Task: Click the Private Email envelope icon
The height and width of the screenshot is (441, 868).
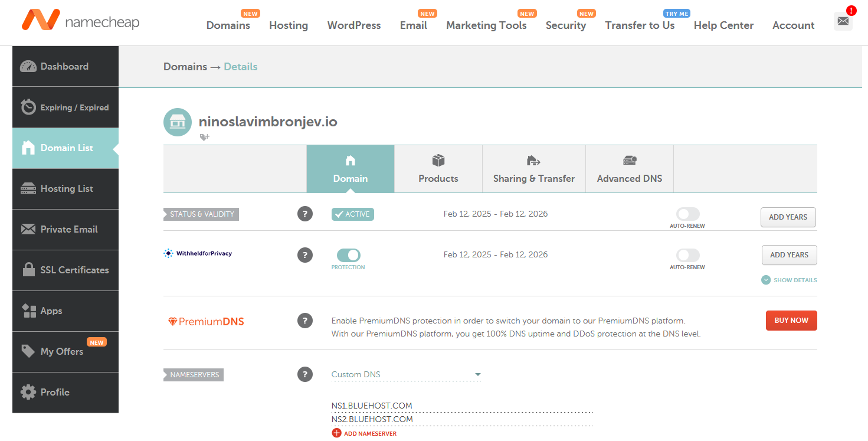Action: point(28,229)
